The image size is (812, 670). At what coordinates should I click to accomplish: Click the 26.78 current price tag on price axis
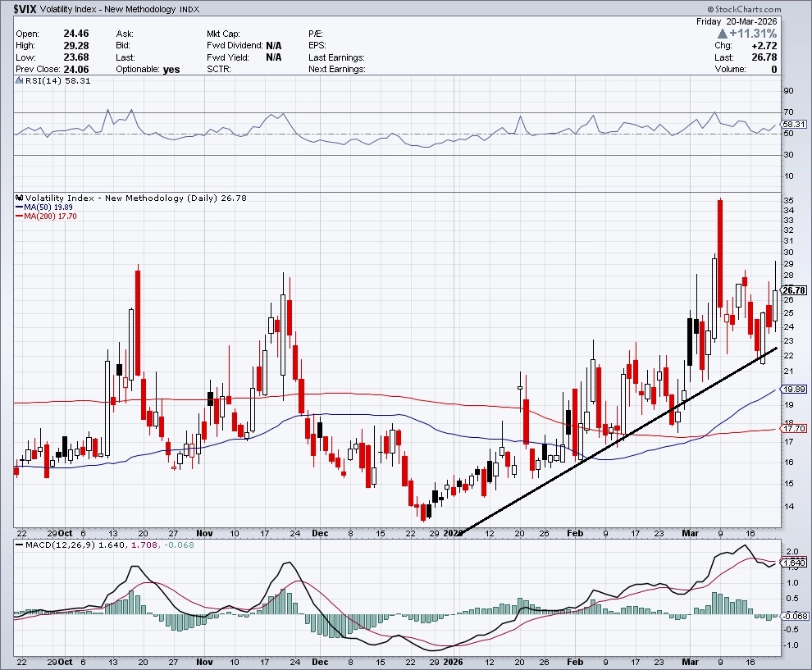794,290
